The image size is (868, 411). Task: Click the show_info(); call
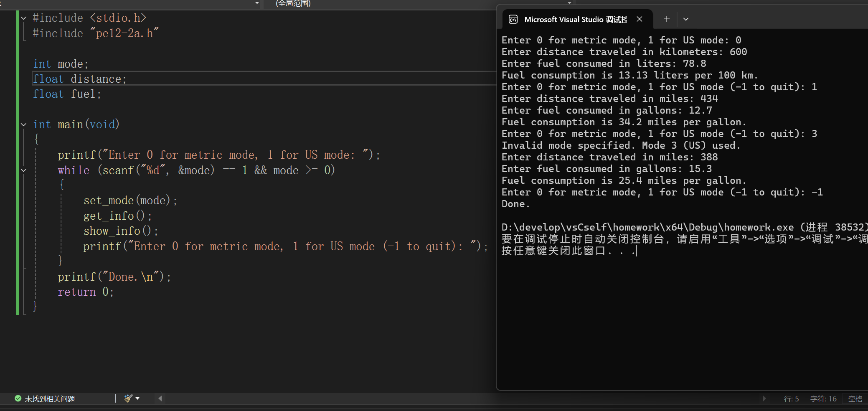click(x=121, y=231)
